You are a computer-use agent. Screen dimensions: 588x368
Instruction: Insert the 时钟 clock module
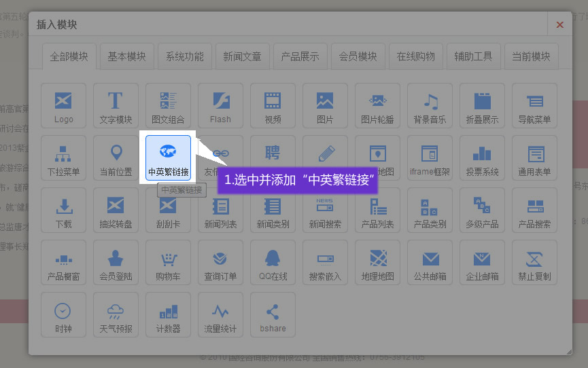63,315
